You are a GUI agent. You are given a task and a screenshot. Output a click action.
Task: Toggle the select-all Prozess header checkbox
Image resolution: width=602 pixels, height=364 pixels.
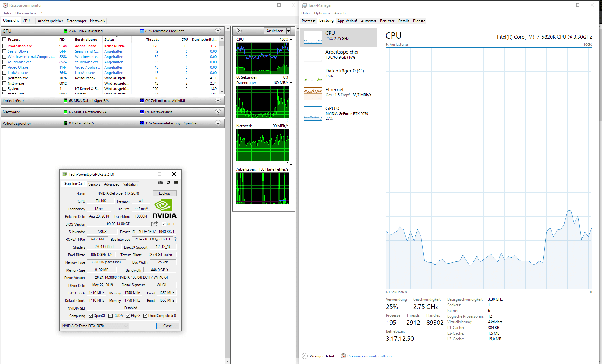click(4, 40)
